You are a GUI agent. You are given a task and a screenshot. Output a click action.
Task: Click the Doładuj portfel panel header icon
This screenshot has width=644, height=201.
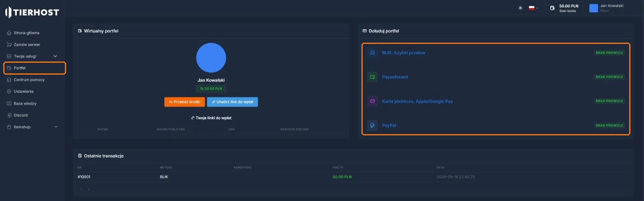coord(364,31)
